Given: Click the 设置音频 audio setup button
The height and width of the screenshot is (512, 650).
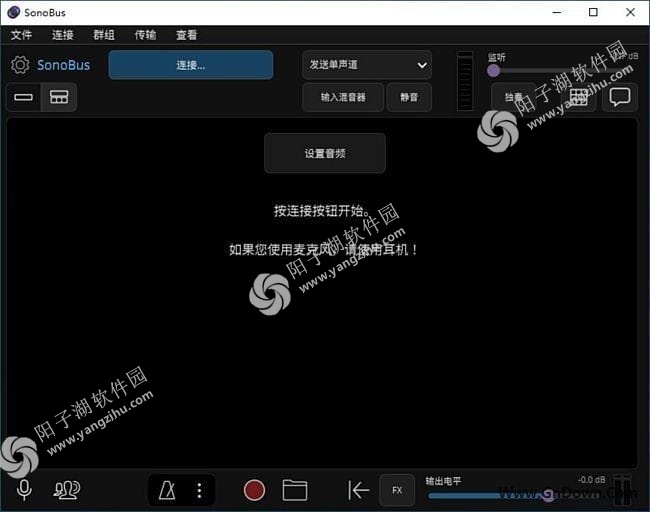Looking at the screenshot, I should (x=325, y=153).
